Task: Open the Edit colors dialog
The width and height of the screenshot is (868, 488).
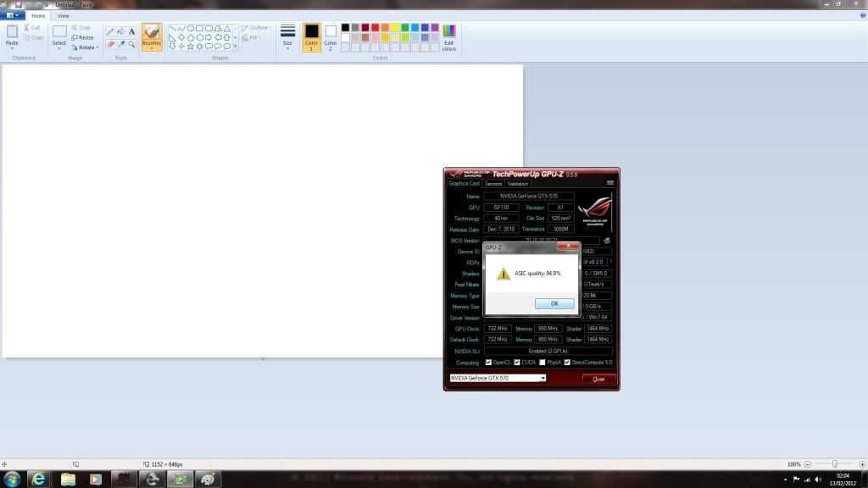Action: coord(449,37)
